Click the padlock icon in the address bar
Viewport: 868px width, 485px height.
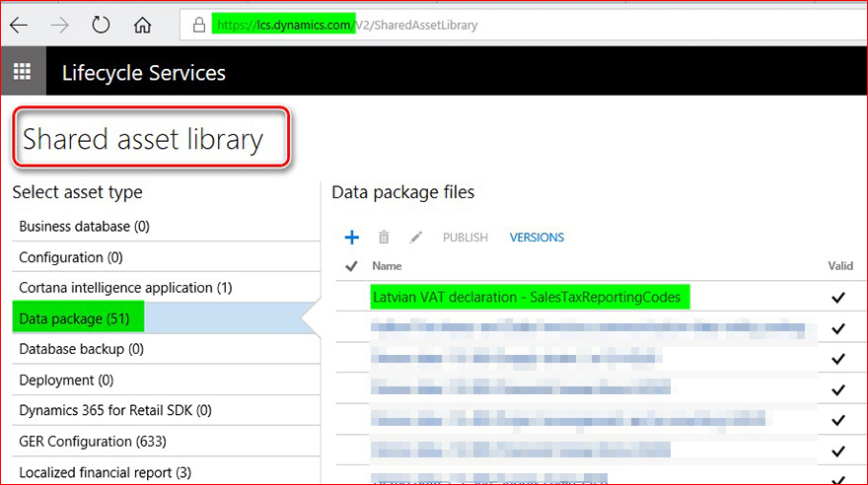198,25
